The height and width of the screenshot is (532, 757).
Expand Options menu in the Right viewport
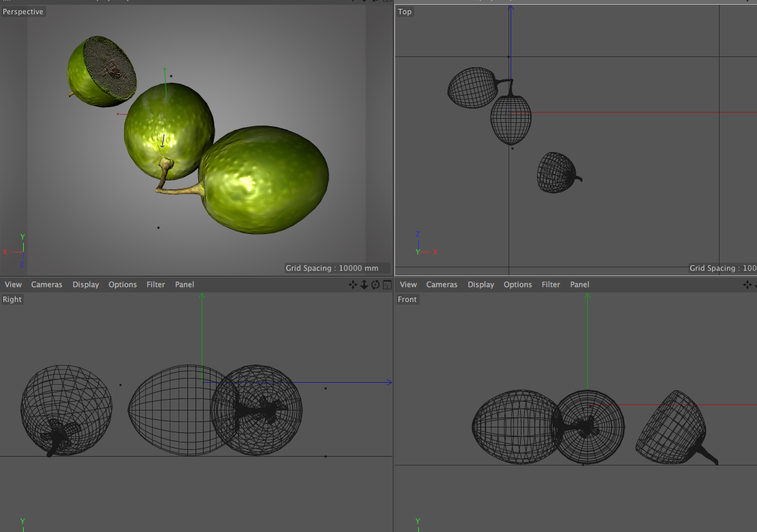[123, 285]
